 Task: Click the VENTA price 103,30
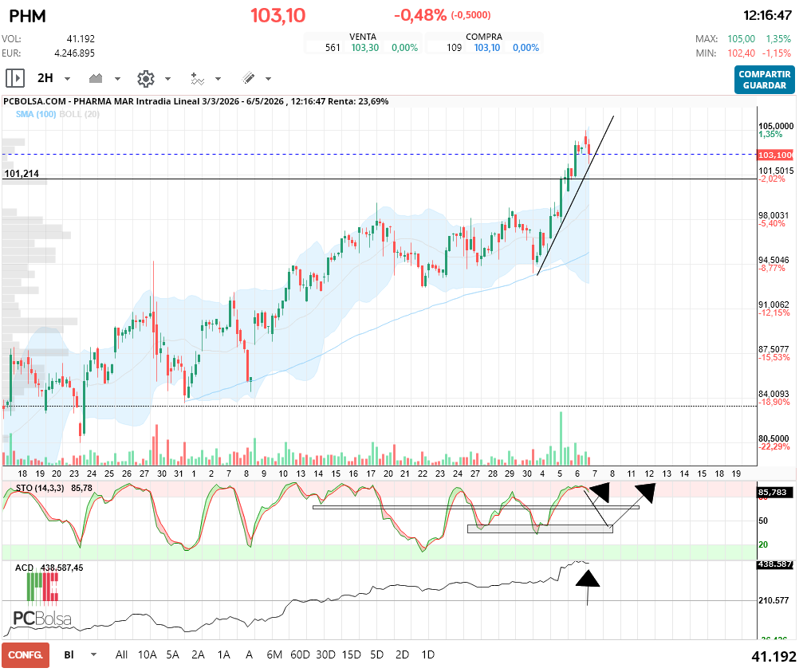(x=365, y=48)
